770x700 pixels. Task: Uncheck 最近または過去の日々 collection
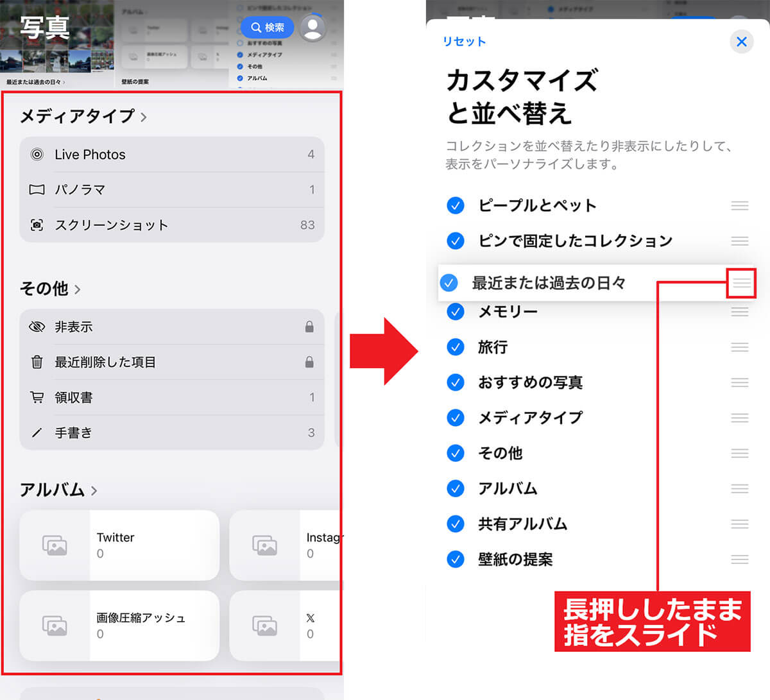pos(449,283)
